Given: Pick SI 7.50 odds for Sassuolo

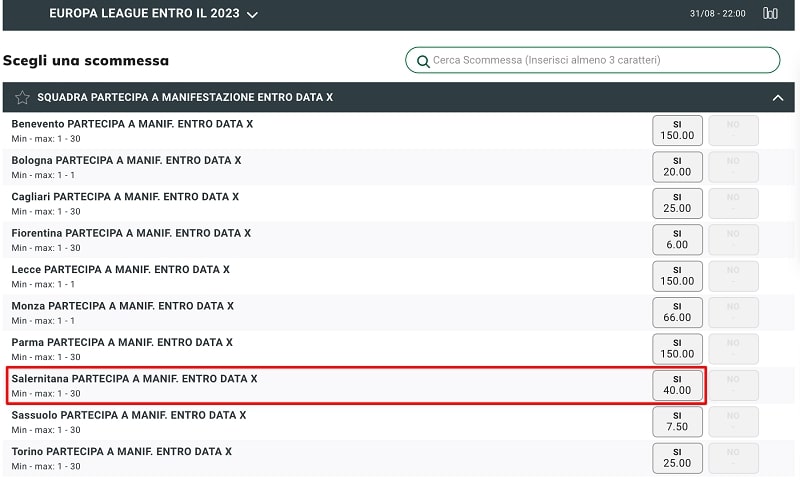Looking at the screenshot, I should [677, 421].
